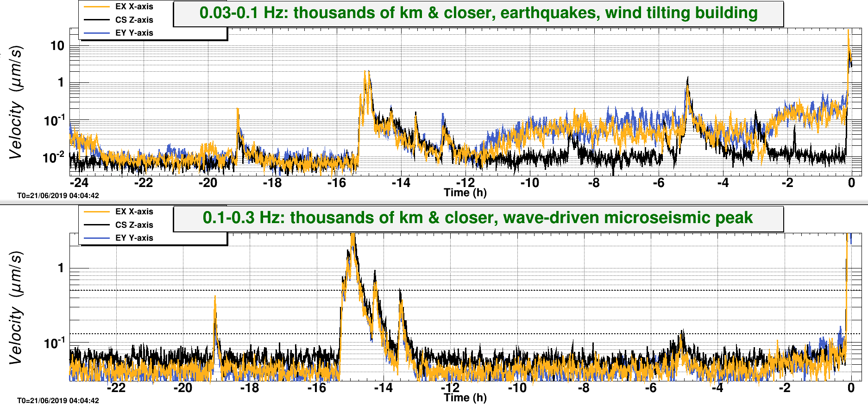
Task: Click the -8 tick on top plot's time axis
Action: point(594,183)
